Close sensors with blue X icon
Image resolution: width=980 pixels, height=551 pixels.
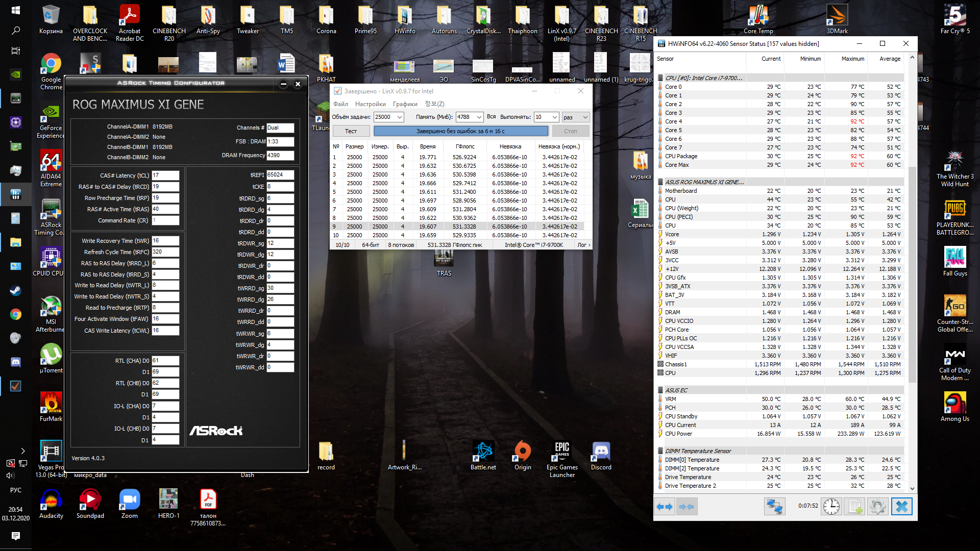(902, 507)
